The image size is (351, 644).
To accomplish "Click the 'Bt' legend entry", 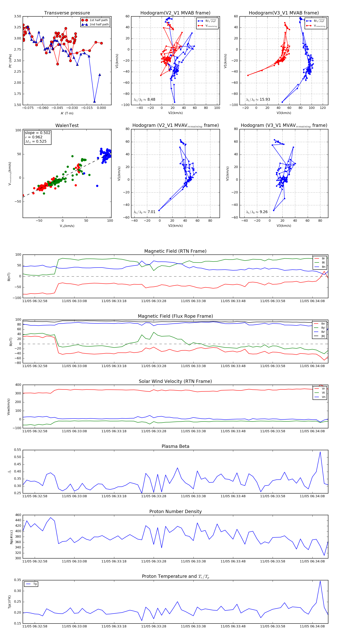I will [x=320, y=263].
